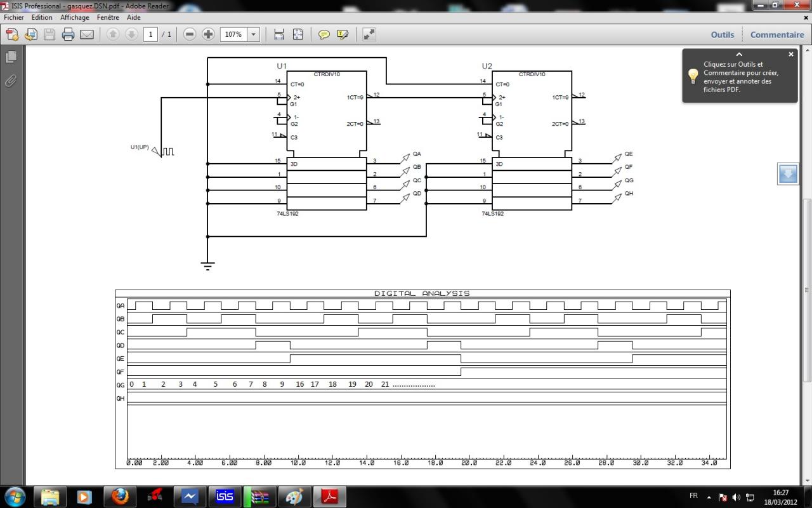Open the volume control in system tray

[737, 497]
